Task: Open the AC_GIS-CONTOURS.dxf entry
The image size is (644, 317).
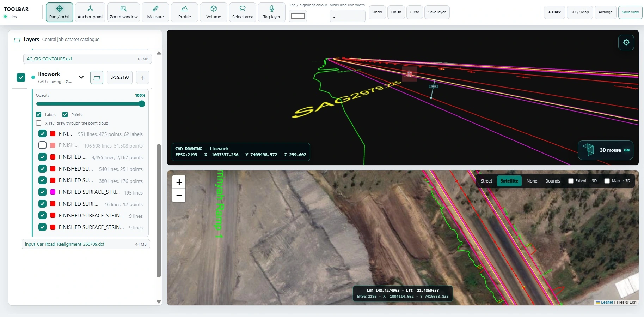Action: click(87, 59)
